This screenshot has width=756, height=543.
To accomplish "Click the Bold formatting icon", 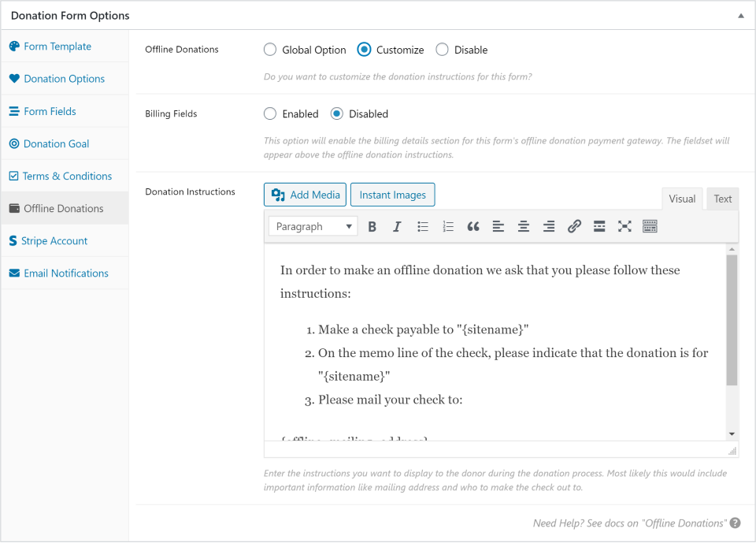I will point(372,226).
